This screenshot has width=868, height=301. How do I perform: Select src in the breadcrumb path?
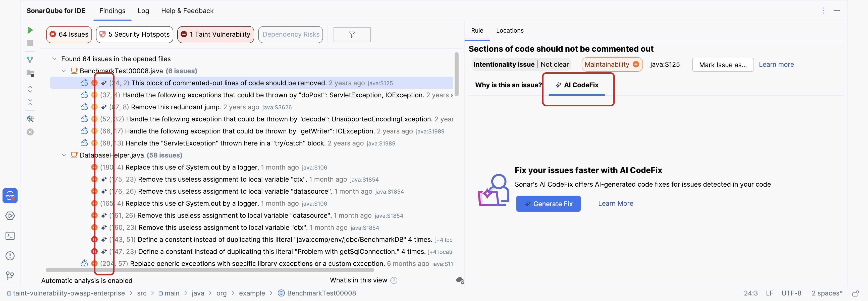click(142, 293)
